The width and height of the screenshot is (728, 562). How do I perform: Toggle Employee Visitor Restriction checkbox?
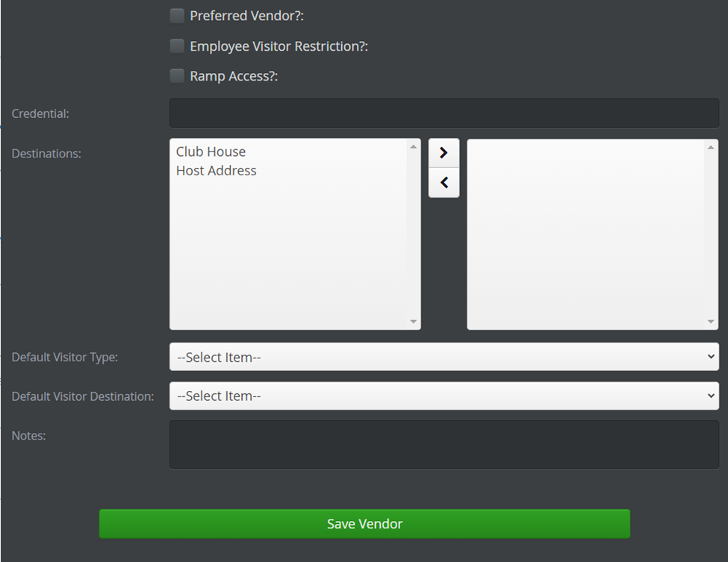[177, 46]
